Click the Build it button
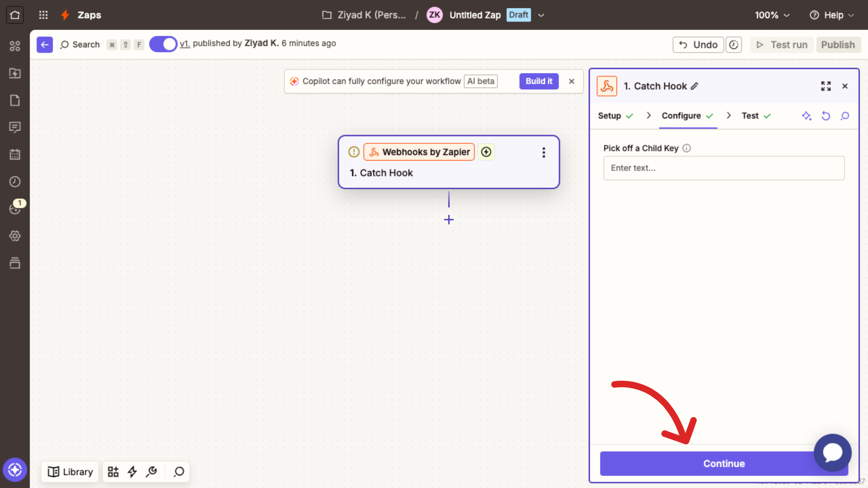This screenshot has height=488, width=868. coord(539,81)
